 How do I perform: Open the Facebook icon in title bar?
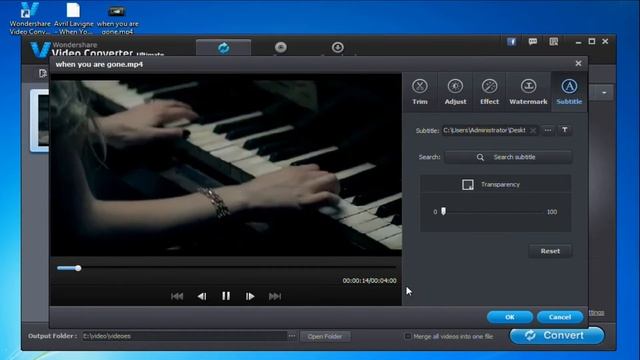tap(511, 42)
